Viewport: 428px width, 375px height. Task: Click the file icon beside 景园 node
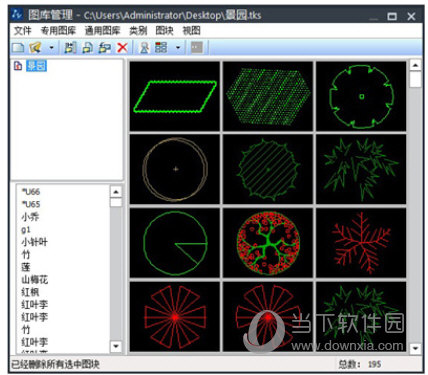pyautogui.click(x=18, y=66)
